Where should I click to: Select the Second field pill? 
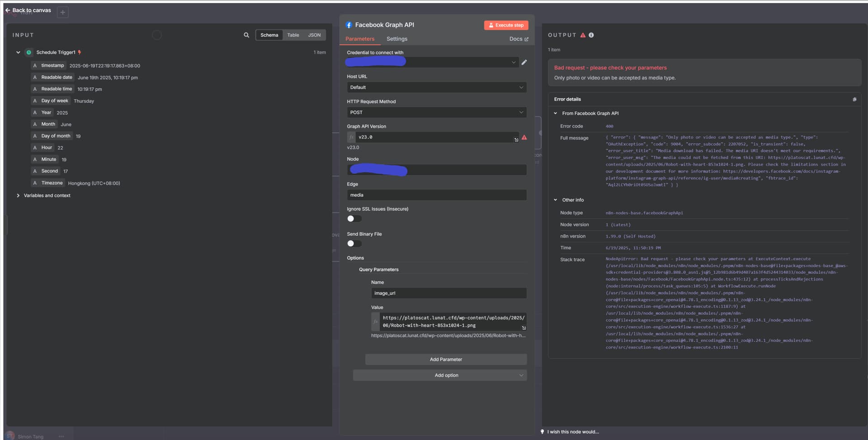(x=45, y=171)
